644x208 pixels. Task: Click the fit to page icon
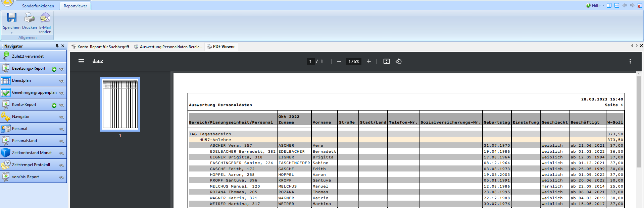387,61
